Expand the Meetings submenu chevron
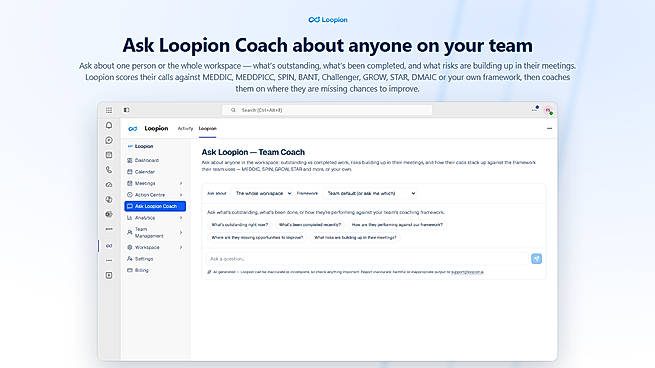 [181, 183]
